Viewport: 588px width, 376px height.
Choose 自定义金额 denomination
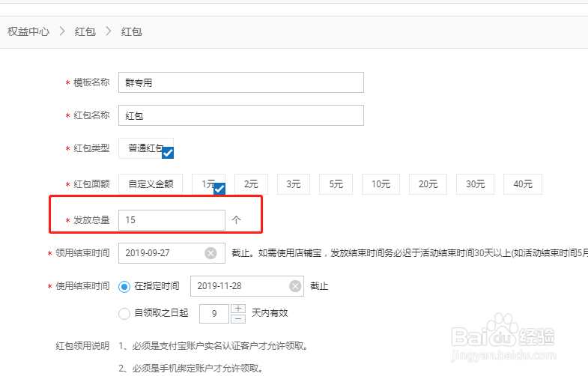[151, 184]
